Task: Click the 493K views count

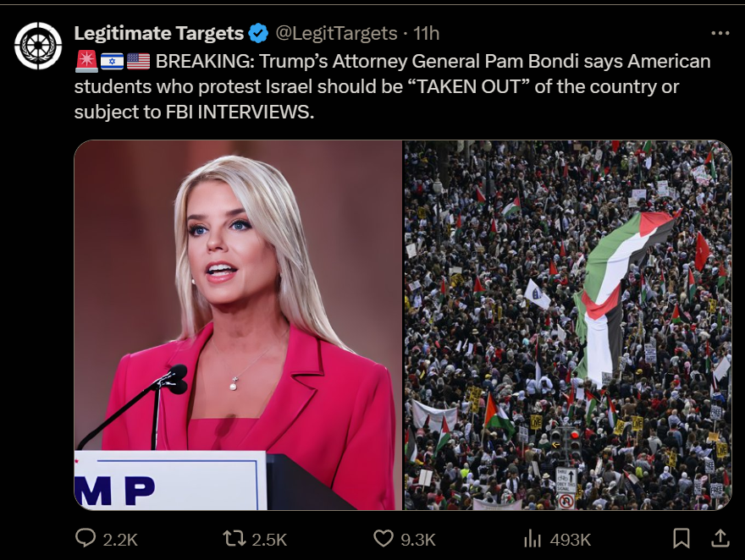Action: [x=570, y=540]
